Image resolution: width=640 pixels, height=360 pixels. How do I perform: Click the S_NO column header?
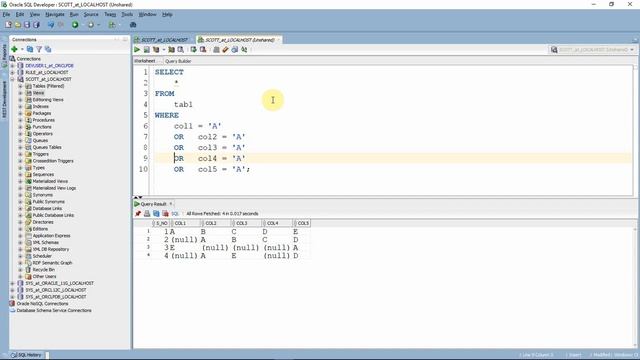(x=161, y=223)
